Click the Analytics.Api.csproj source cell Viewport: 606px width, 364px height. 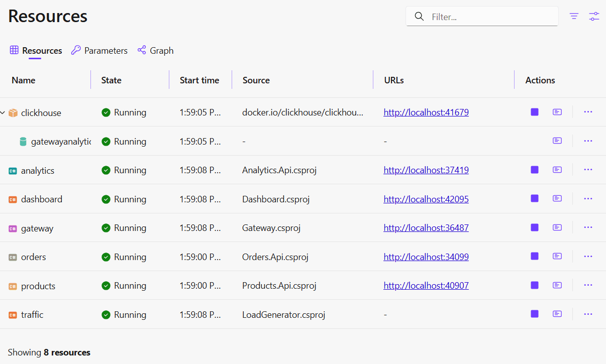tap(279, 170)
